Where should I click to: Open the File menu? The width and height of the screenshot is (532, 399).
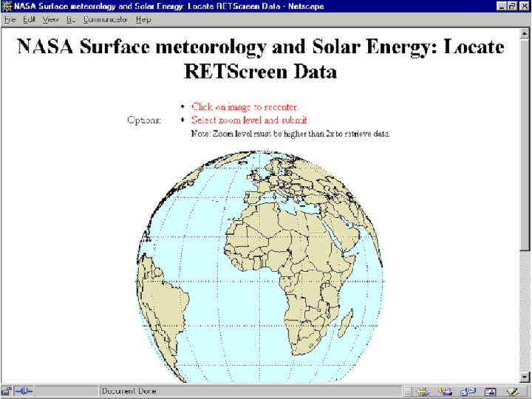[x=10, y=20]
